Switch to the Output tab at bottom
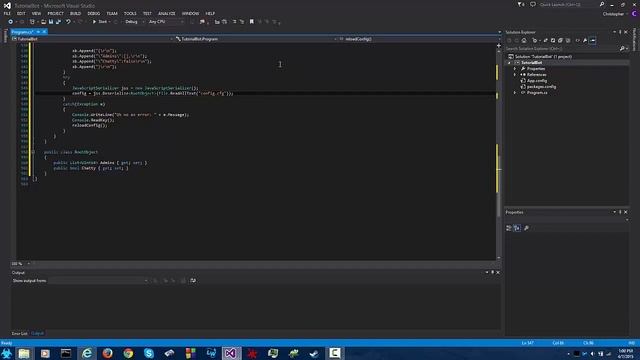 pos(37,333)
